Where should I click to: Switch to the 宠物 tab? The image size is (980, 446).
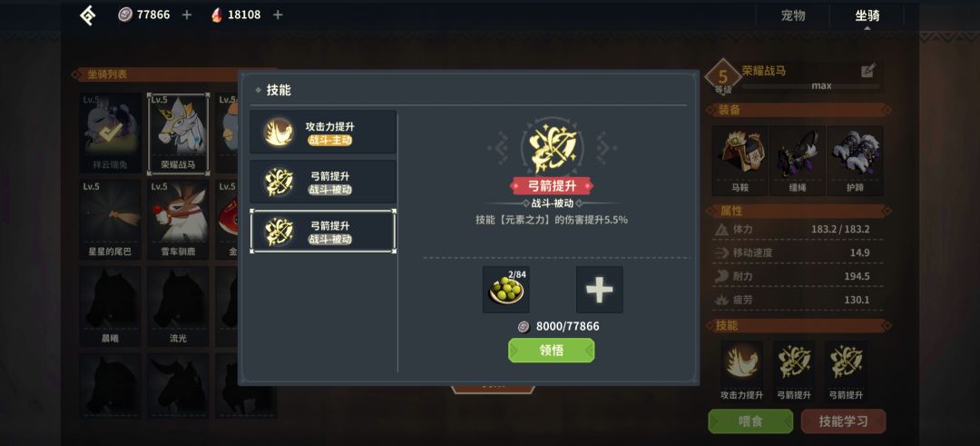click(x=793, y=15)
